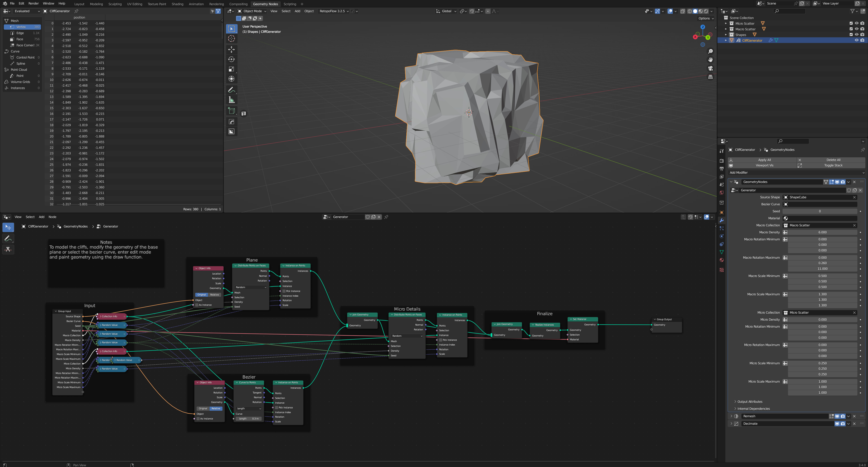Select the Cursor tool in viewport toolbar
The height and width of the screenshot is (467, 868).
pyautogui.click(x=231, y=38)
